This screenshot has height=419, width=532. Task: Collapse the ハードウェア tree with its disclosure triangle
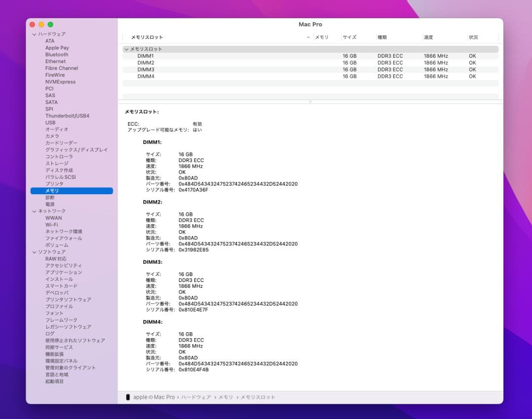(x=34, y=34)
